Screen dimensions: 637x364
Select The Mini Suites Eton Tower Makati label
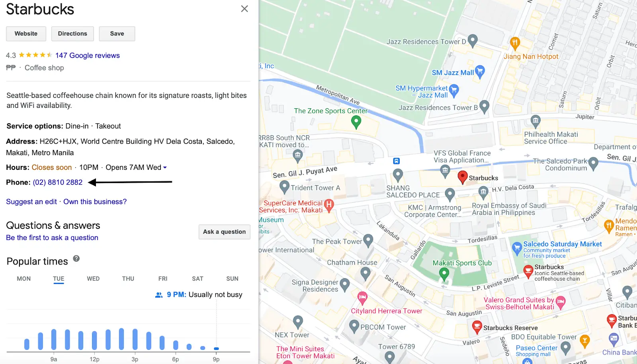[x=305, y=352]
